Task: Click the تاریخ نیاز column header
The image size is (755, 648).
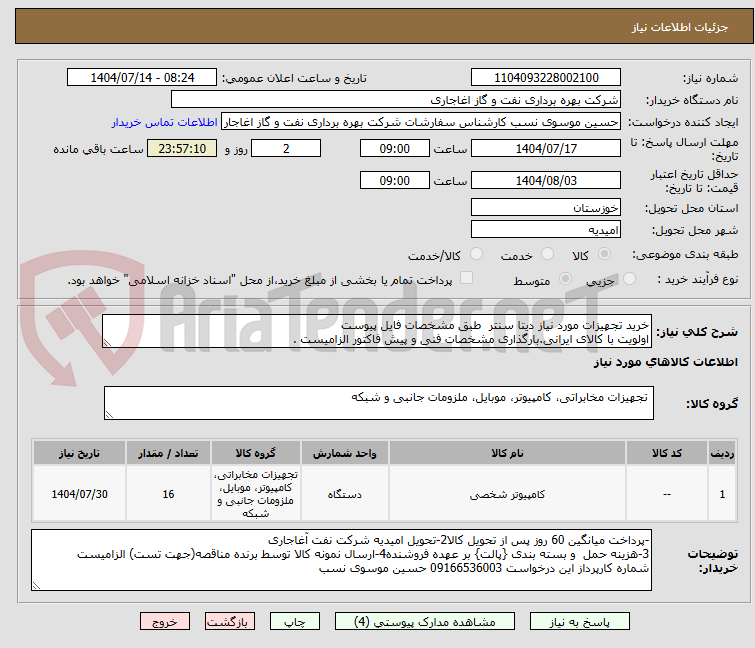Action: coord(79,453)
